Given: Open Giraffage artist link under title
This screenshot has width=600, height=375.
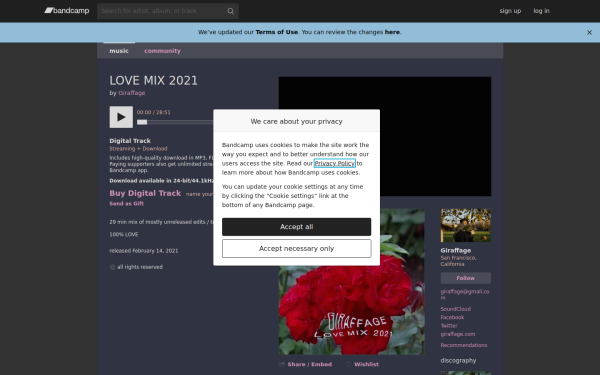Looking at the screenshot, I should pyautogui.click(x=132, y=93).
